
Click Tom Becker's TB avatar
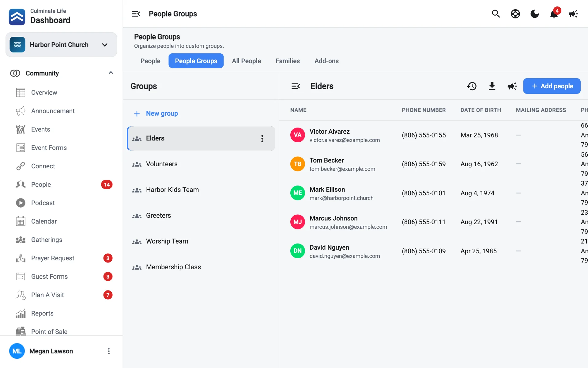pos(298,164)
